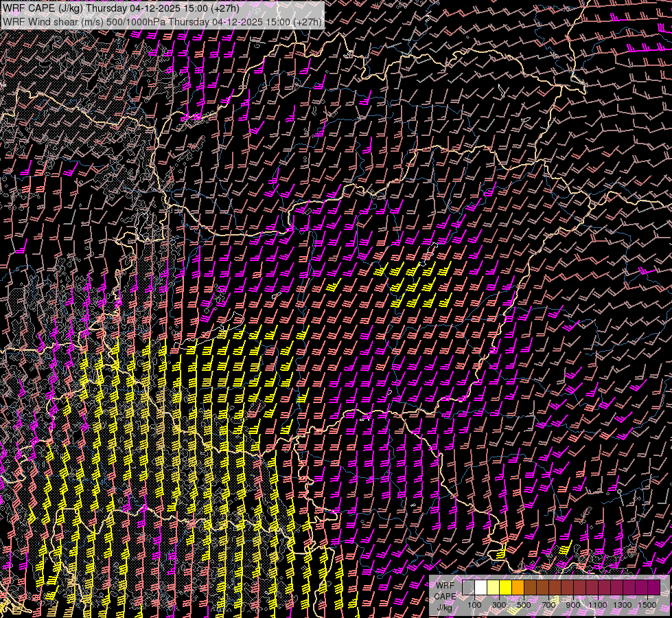The height and width of the screenshot is (618, 672).
Task: Select the 900 value on the CAPE scale
Action: [x=573, y=605]
